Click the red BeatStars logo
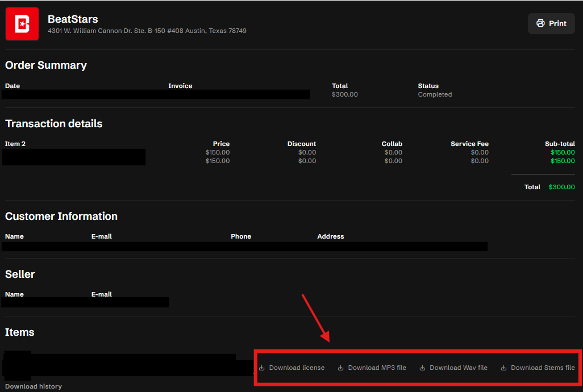The width and height of the screenshot is (583, 392). 22,24
